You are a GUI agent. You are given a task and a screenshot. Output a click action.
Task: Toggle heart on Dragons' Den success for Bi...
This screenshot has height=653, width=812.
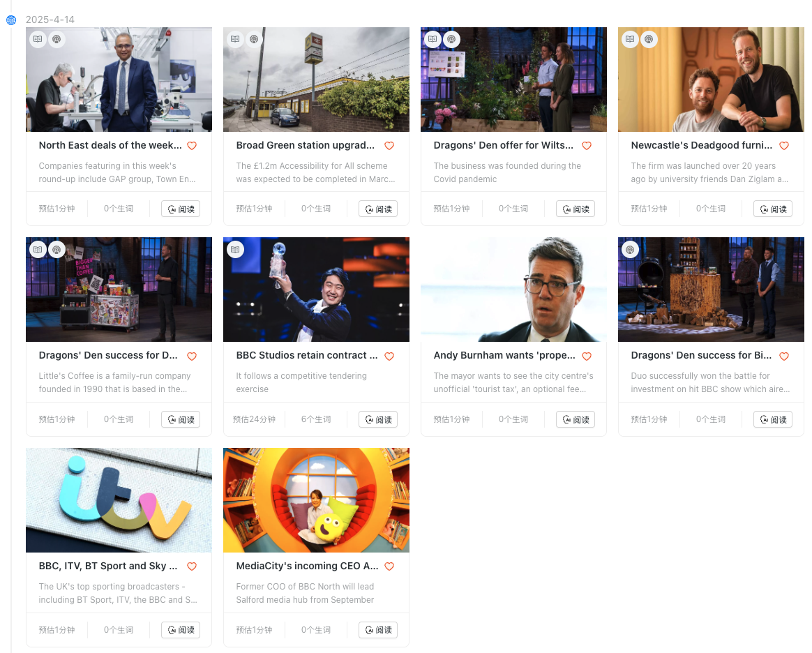pyautogui.click(x=784, y=356)
